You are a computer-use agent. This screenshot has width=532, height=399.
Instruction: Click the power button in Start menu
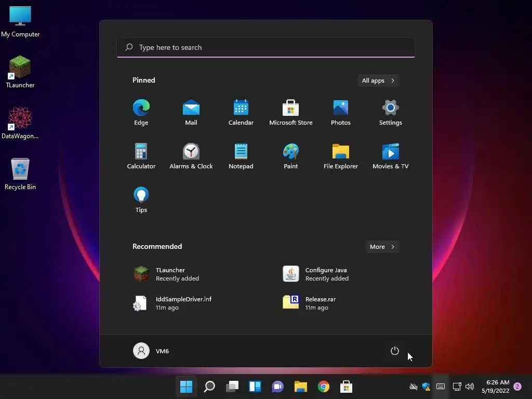pos(395,351)
